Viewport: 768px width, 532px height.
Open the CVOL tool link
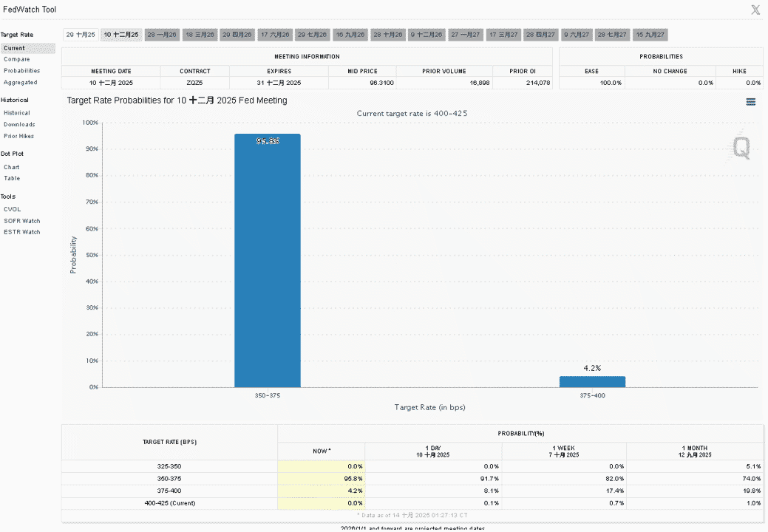coord(13,209)
